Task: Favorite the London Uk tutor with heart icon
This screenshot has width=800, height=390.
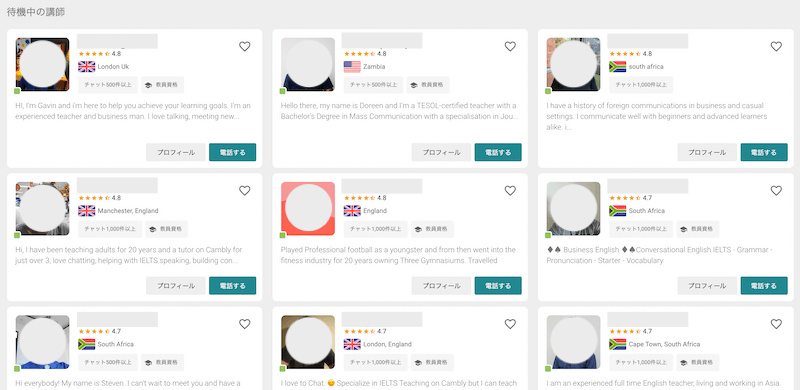Action: pos(245,46)
